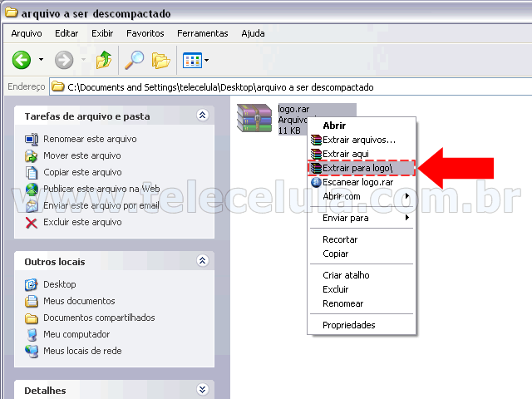
Task: Click antivirus icon beside Escanear logo.rar
Action: (x=316, y=182)
